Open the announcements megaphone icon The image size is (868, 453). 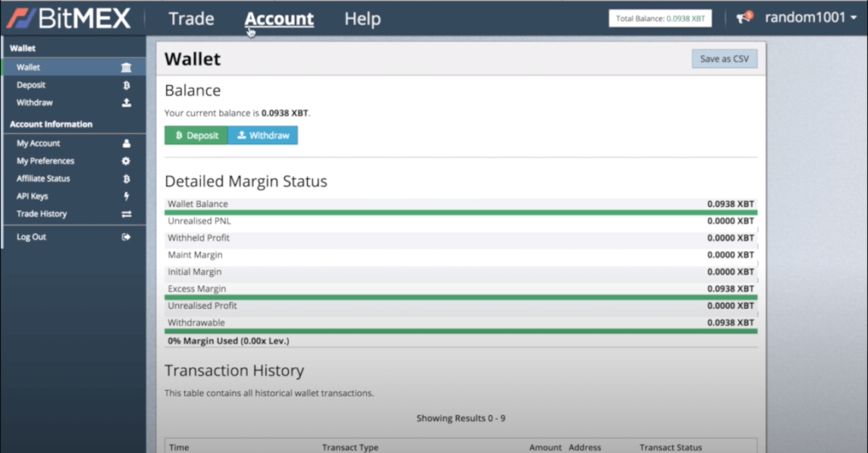pos(744,18)
